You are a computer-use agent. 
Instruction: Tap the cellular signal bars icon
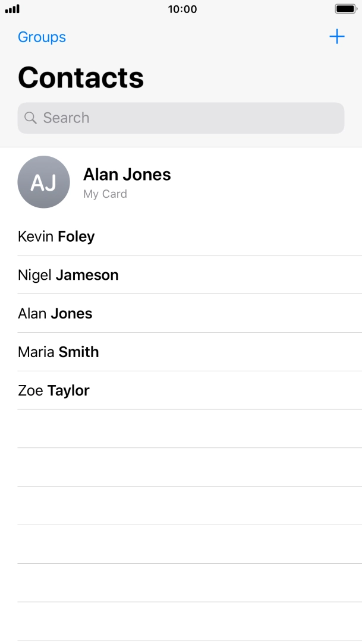pos(13,8)
